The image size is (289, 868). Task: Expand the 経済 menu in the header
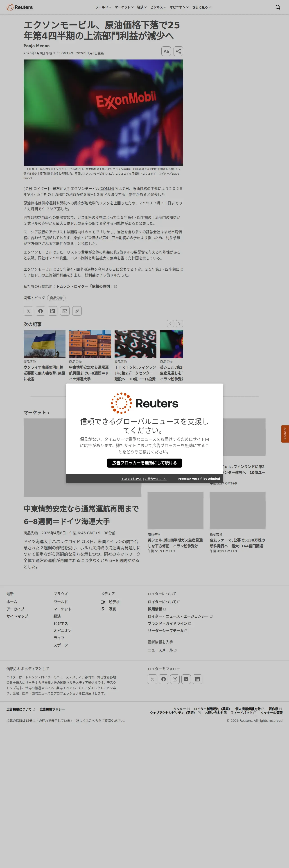[142, 7]
